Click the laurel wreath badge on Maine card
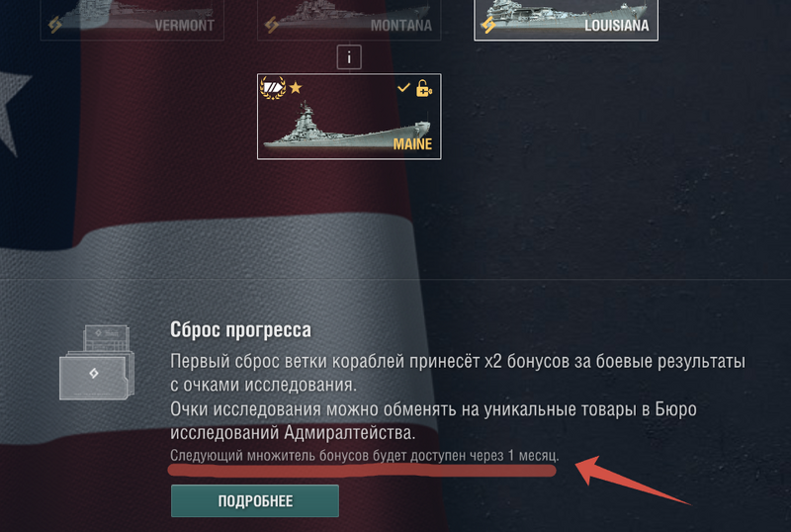791x532 pixels. coord(273,87)
